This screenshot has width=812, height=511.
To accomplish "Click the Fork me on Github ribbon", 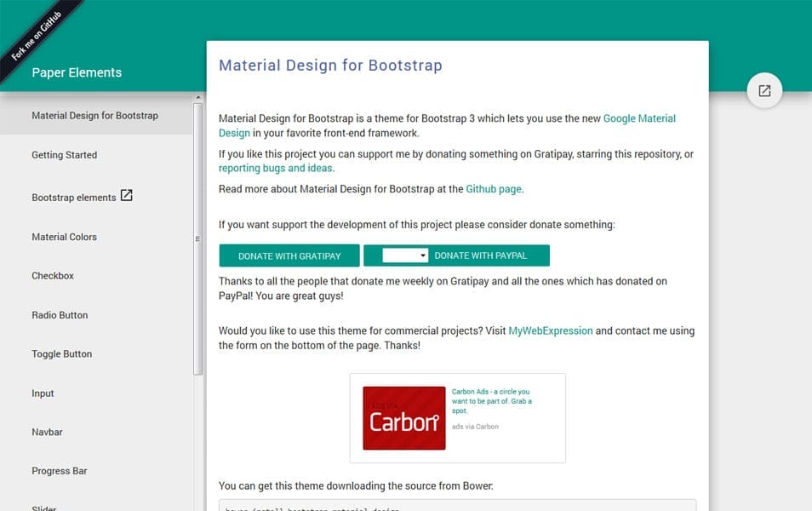I will click(x=38, y=32).
